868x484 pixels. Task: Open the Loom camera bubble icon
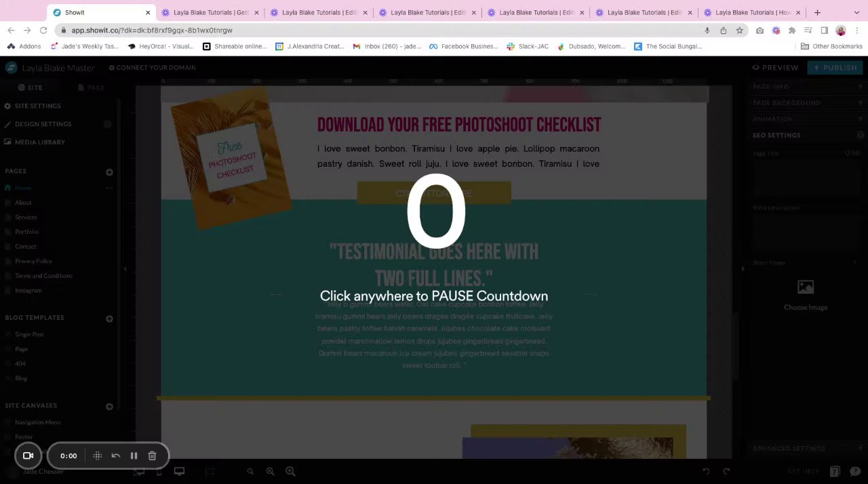click(28, 456)
